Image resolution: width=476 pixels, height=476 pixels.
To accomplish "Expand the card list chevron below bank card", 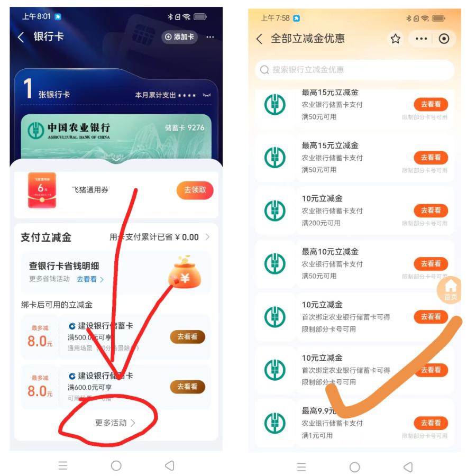I will [116, 159].
